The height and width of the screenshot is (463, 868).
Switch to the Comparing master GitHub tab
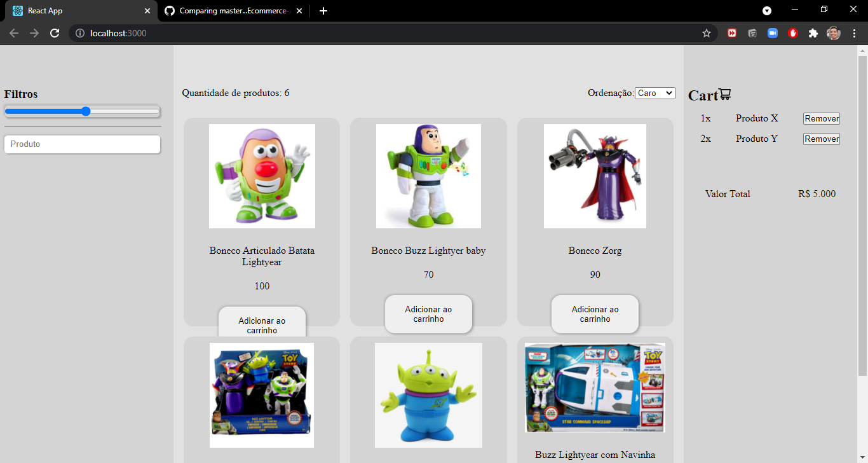click(x=233, y=11)
